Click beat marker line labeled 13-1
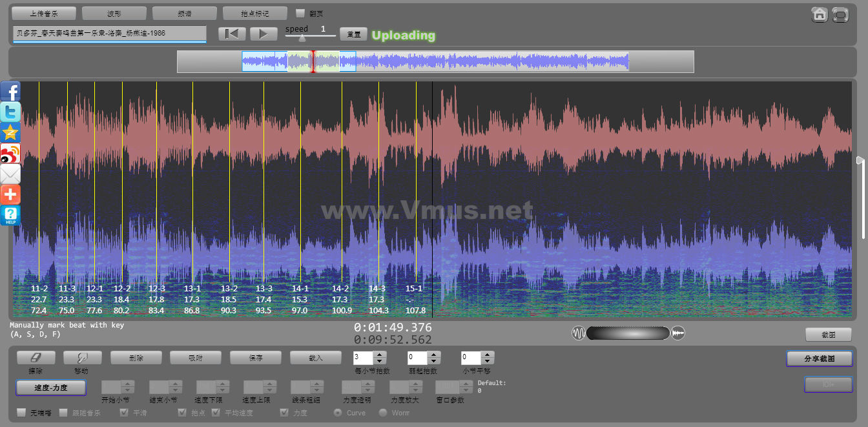 [192, 181]
